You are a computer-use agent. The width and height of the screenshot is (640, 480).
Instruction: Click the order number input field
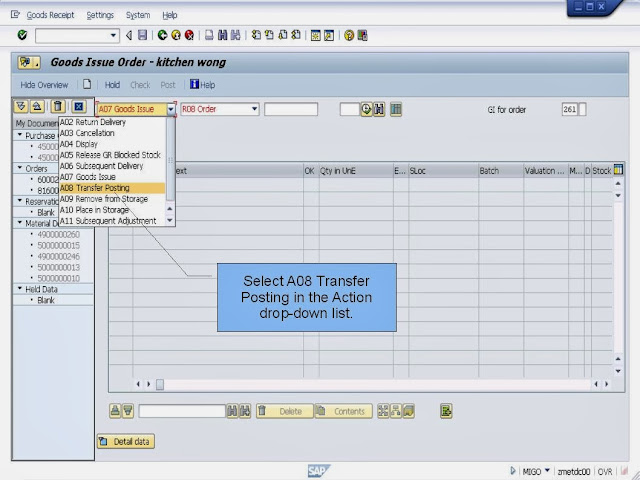291,109
